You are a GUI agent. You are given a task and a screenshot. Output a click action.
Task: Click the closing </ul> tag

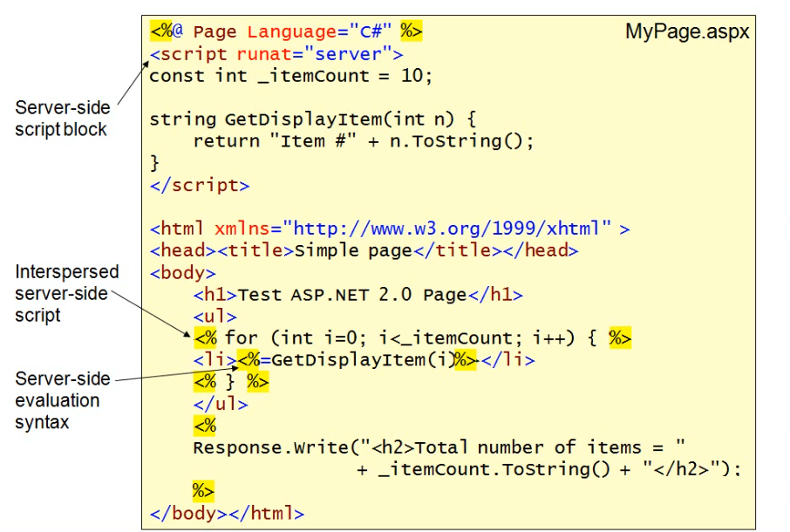point(221,404)
